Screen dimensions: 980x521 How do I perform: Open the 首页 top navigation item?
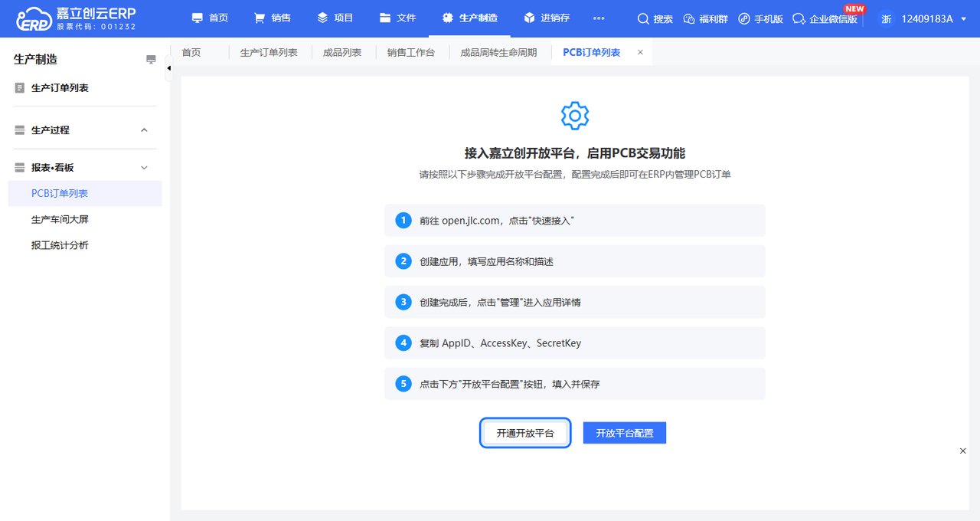coord(210,18)
